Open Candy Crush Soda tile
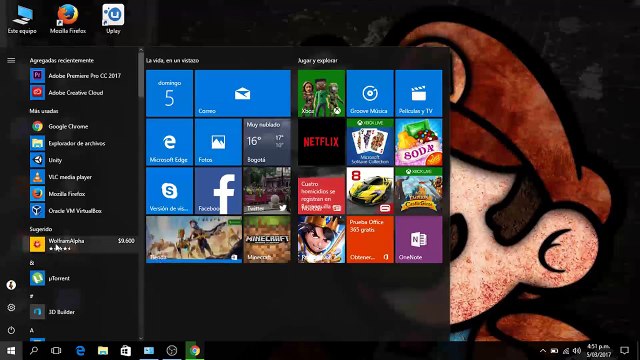Image resolution: width=640 pixels, height=360 pixels. click(419, 142)
